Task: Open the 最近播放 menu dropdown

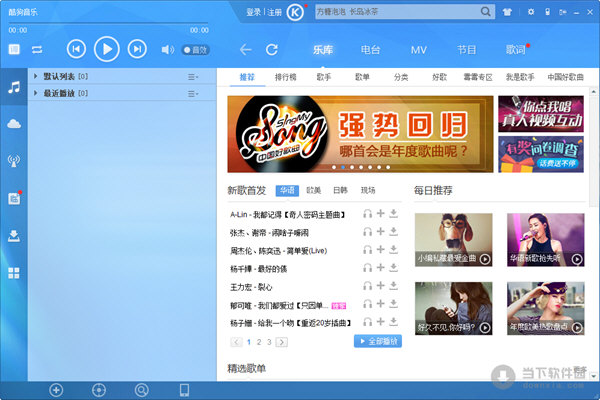Action: click(193, 94)
